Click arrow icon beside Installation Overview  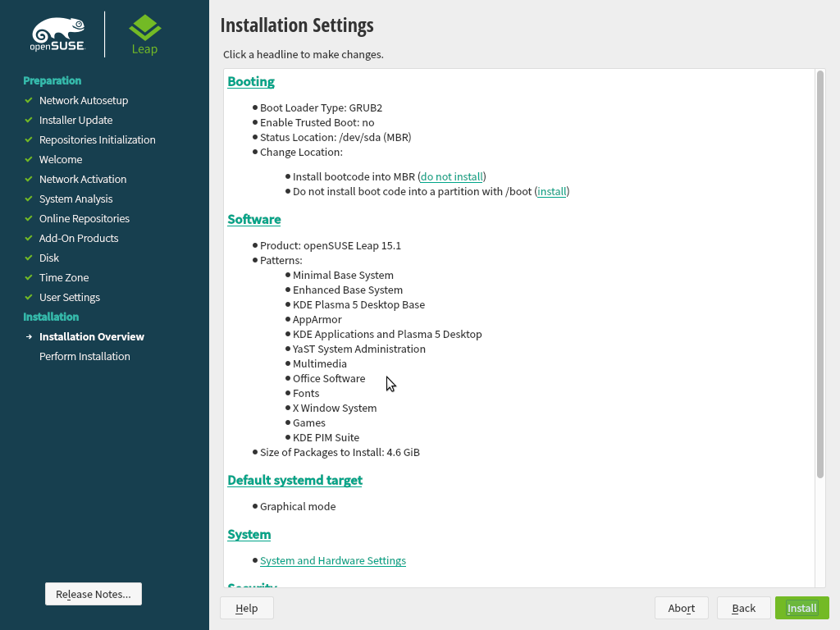(29, 336)
